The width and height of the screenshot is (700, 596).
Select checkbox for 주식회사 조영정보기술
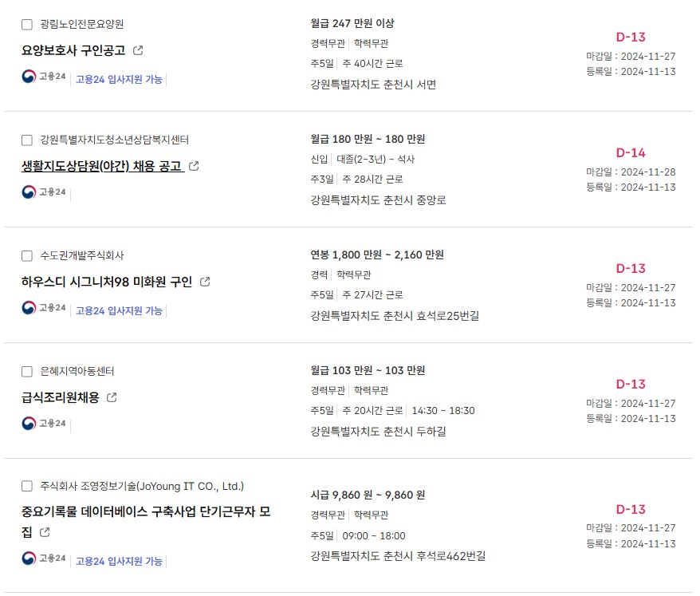click(x=27, y=486)
